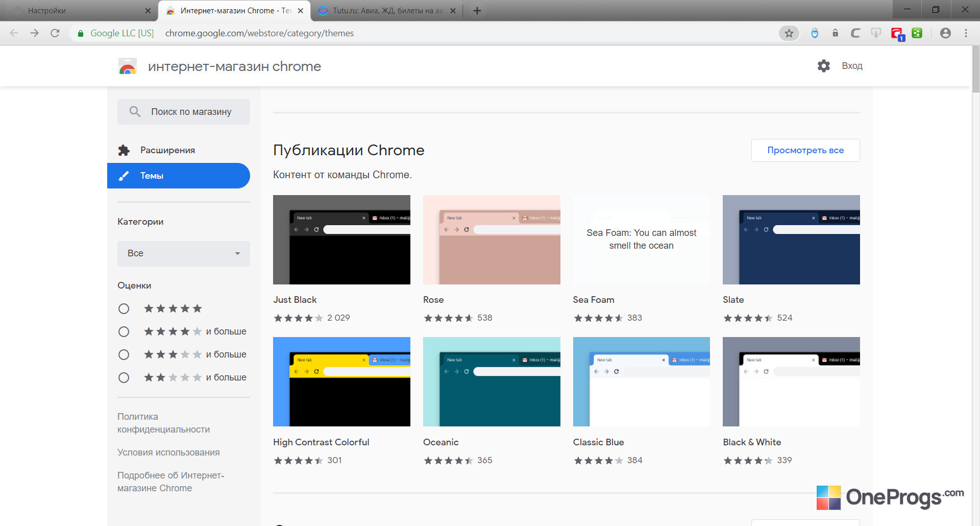
Task: Click the Публикации Chrome section heading
Action: click(x=349, y=150)
